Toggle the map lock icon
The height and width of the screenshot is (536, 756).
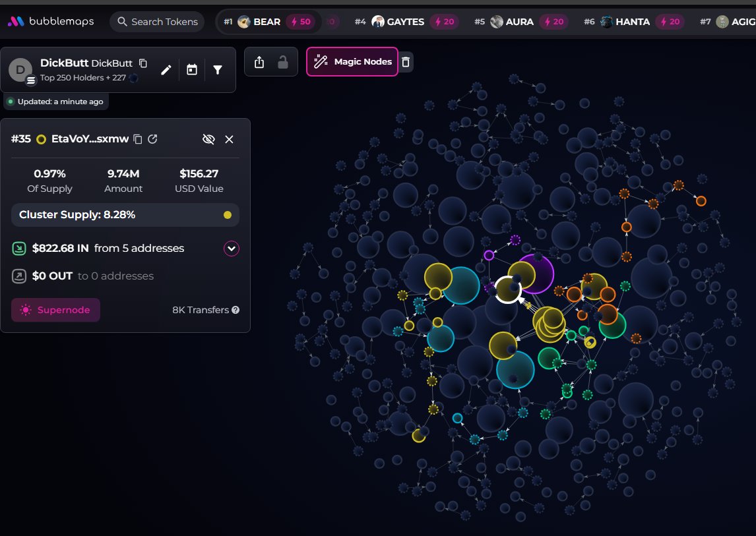pos(283,62)
